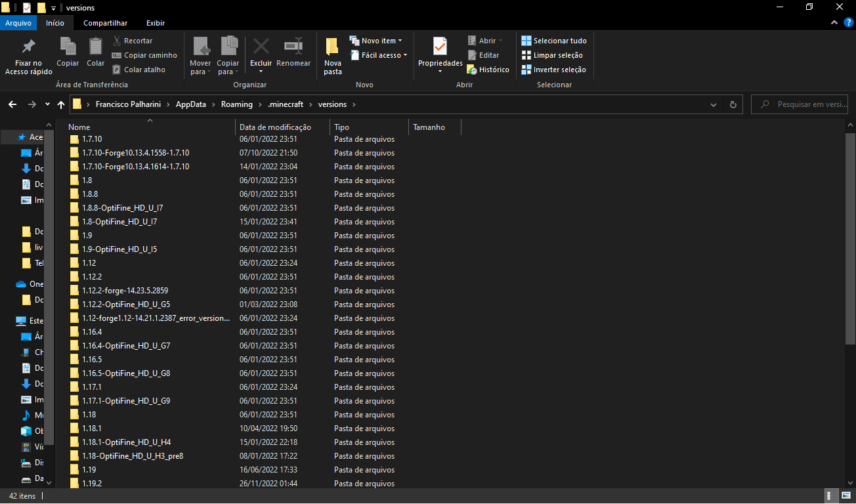Expand the Abrir dropdown arrow
This screenshot has height=504, width=856.
(x=500, y=41)
